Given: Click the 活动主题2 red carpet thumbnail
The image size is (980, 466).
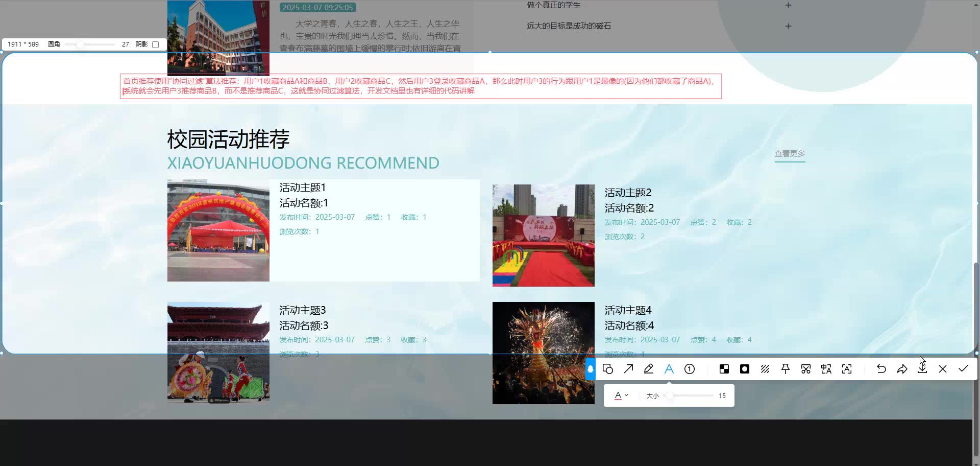Looking at the screenshot, I should [x=544, y=236].
